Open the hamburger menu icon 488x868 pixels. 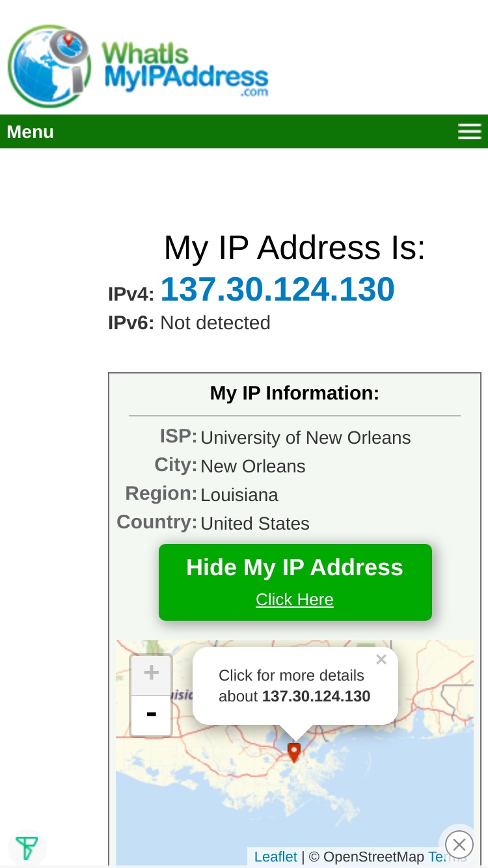[x=469, y=131]
